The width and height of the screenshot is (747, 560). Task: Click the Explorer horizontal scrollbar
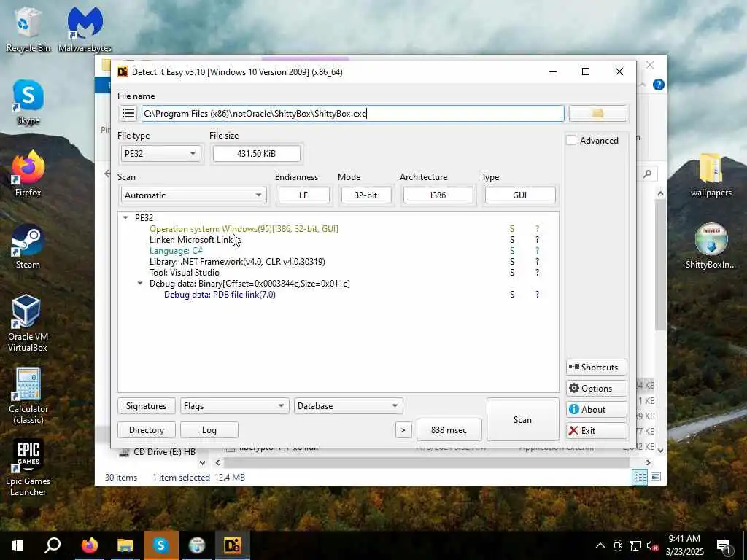click(x=426, y=462)
